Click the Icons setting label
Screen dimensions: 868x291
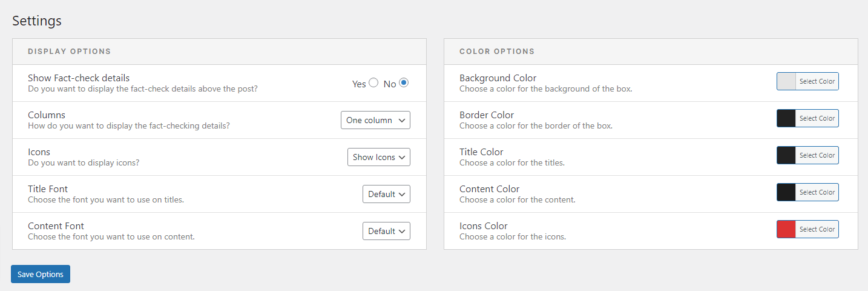(x=39, y=152)
